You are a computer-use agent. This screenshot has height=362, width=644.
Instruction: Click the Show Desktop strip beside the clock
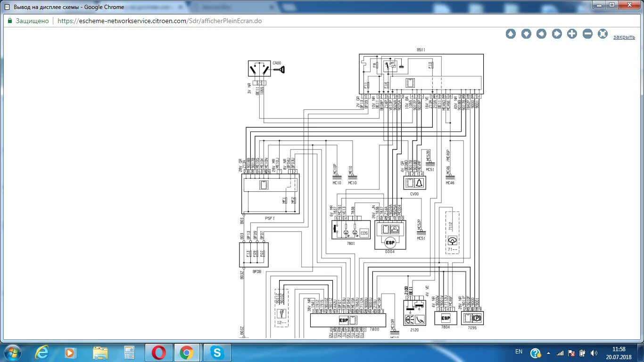coord(641,353)
